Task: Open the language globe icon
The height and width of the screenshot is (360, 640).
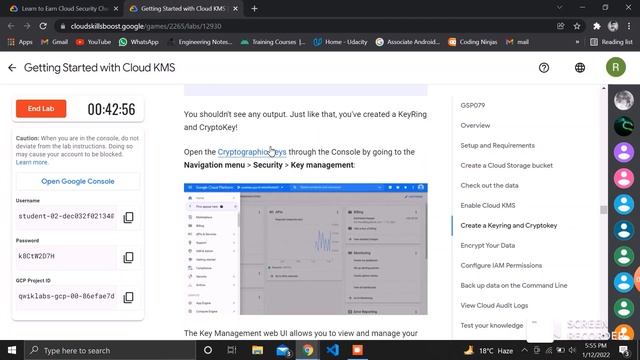Action: [x=580, y=68]
